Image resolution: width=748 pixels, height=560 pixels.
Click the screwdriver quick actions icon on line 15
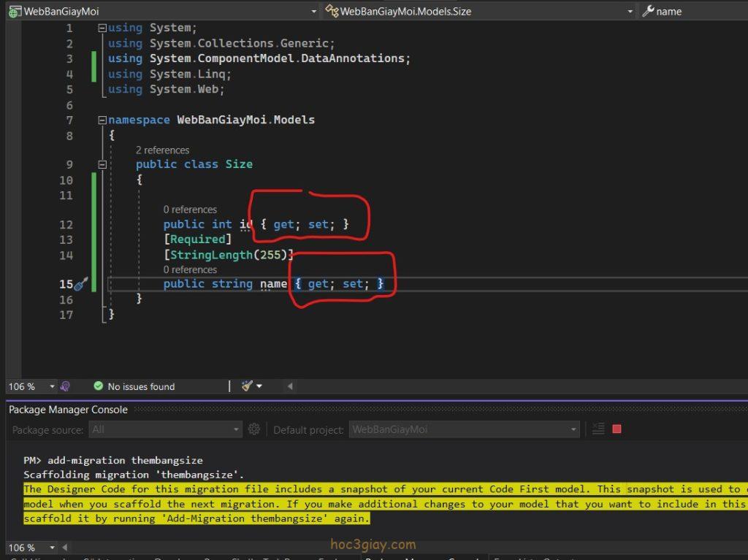point(82,284)
